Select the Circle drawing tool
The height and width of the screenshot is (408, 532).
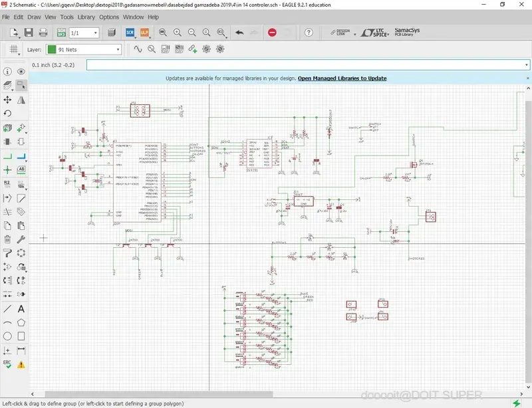[x=7, y=336]
